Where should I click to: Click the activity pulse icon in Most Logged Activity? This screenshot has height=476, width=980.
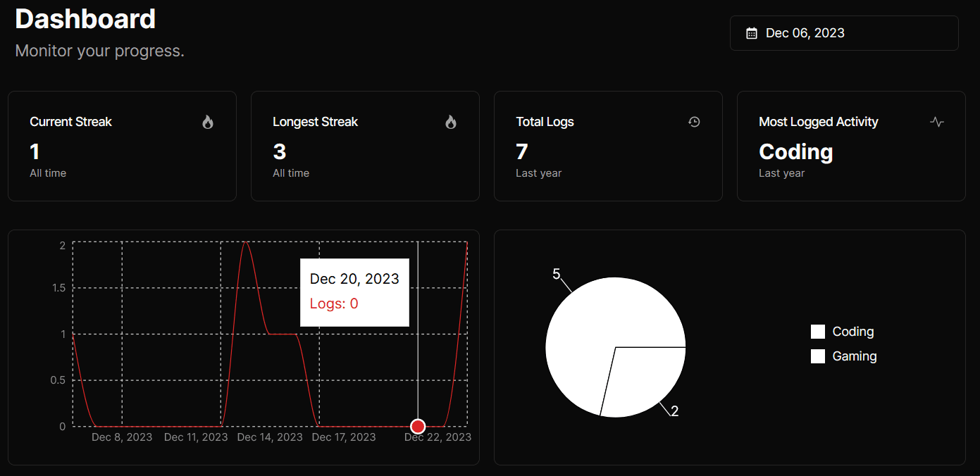point(937,122)
